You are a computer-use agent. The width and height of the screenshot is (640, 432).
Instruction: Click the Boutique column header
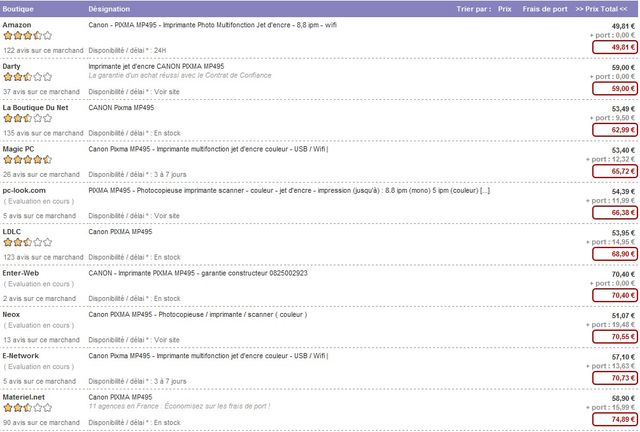tap(18, 9)
